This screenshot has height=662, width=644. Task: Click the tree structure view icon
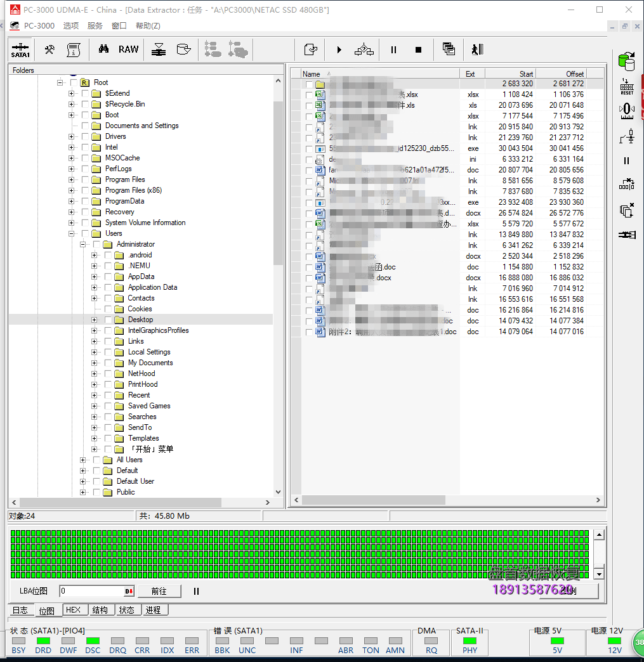point(213,49)
